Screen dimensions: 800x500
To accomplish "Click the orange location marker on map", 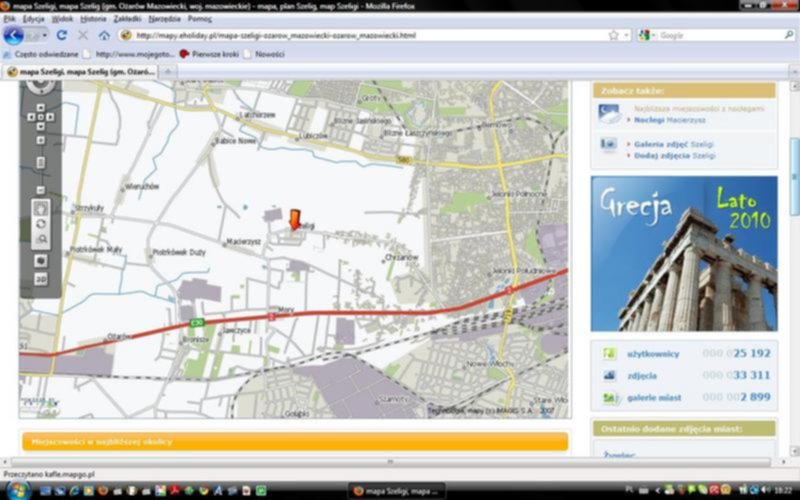I will point(295,218).
